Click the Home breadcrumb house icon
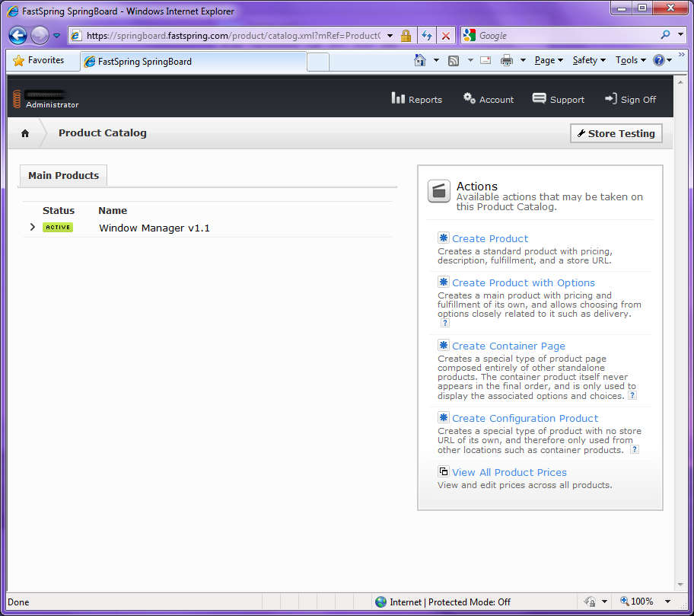 click(x=25, y=133)
